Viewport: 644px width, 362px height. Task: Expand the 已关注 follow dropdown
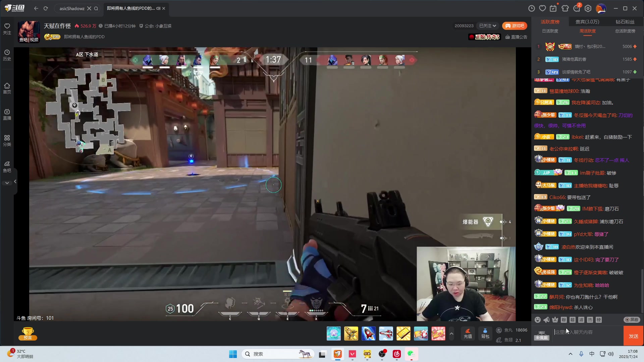pyautogui.click(x=487, y=26)
